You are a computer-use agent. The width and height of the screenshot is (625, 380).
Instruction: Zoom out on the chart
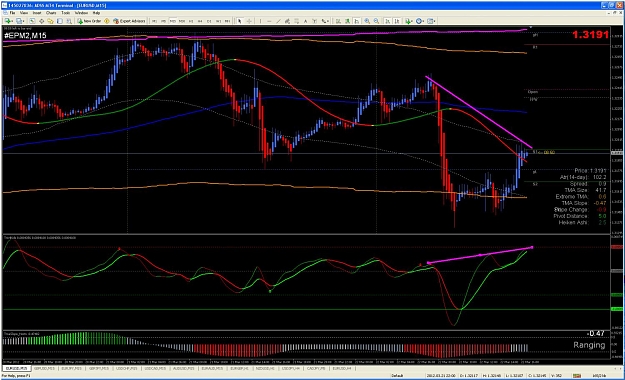pos(376,21)
